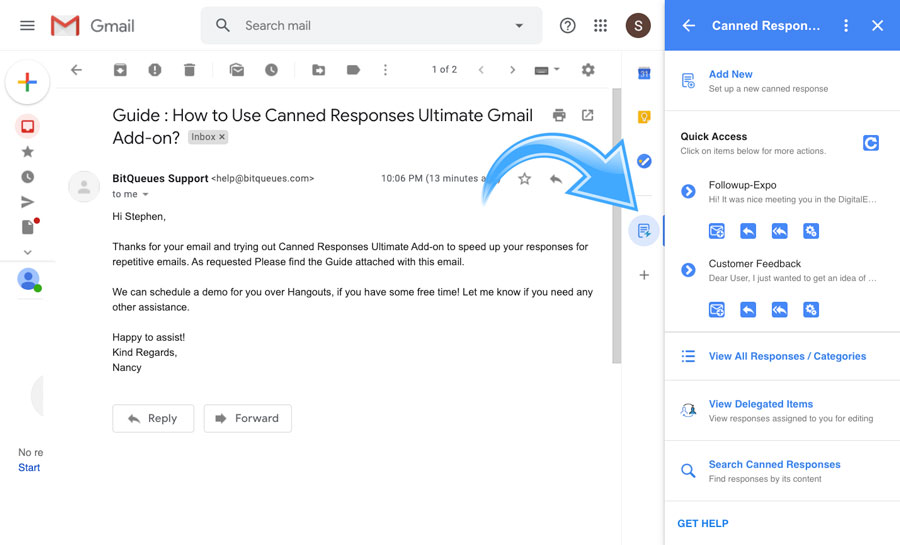
Task: Open More options in email toolbar
Action: coord(385,70)
